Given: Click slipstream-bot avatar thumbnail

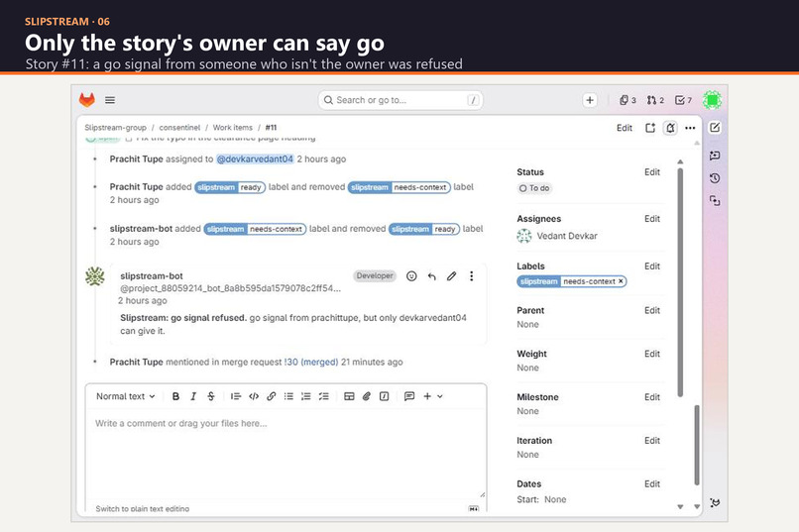Looking at the screenshot, I should [95, 276].
